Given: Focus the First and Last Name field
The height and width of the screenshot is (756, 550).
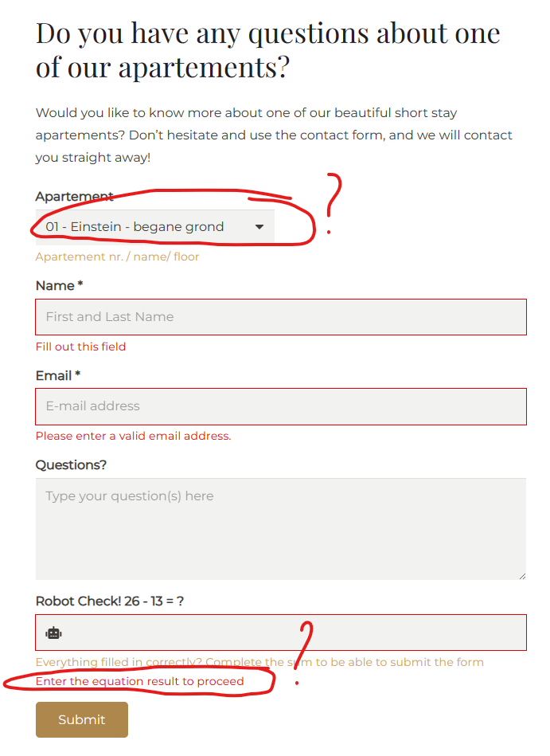Looking at the screenshot, I should 281,317.
